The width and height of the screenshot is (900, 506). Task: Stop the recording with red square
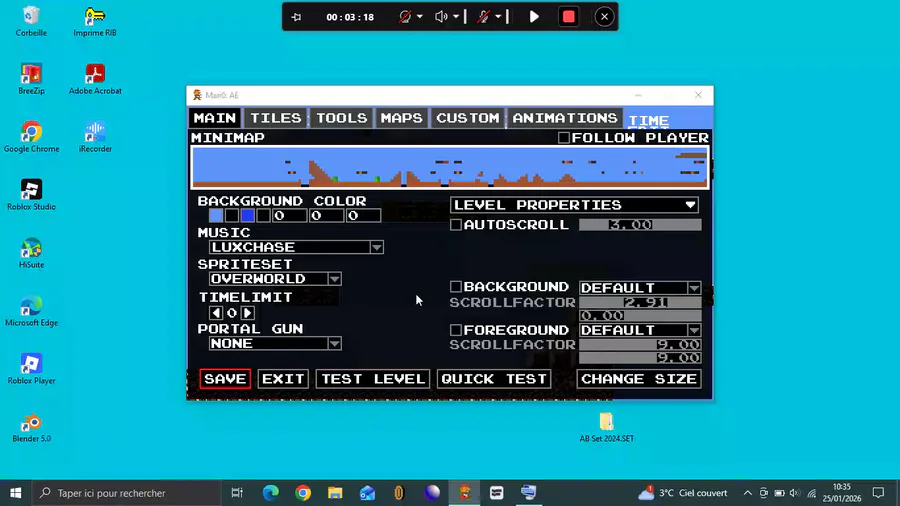click(x=569, y=17)
